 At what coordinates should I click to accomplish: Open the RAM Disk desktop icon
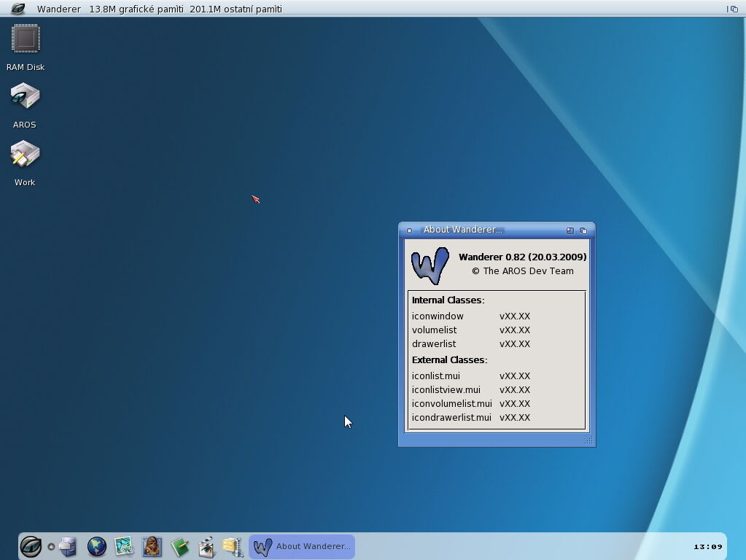(x=26, y=39)
